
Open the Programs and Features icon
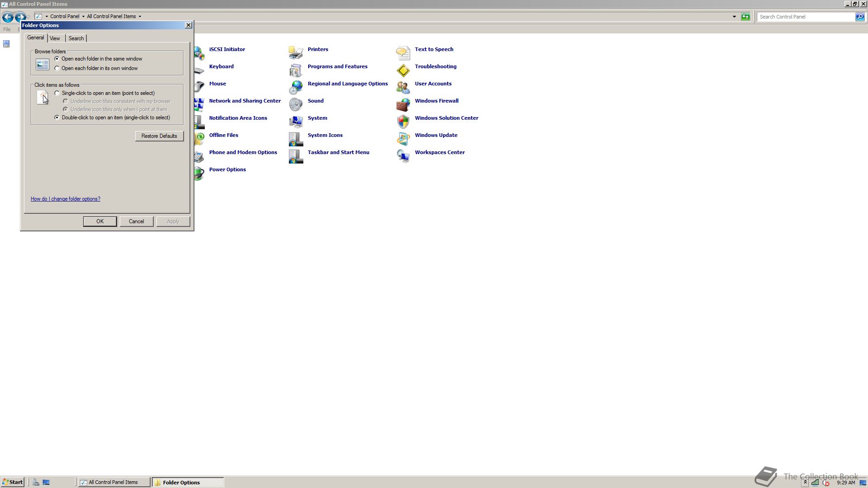(x=296, y=70)
